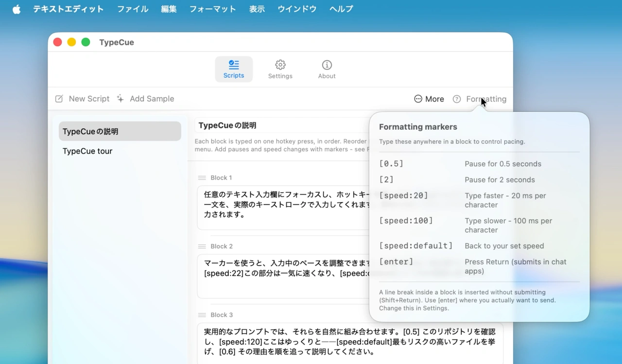
Task: Open the ヘルプ menu
Action: (x=341, y=9)
